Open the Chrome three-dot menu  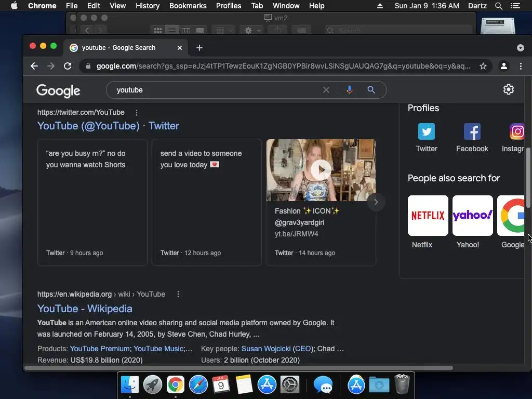pos(521,66)
